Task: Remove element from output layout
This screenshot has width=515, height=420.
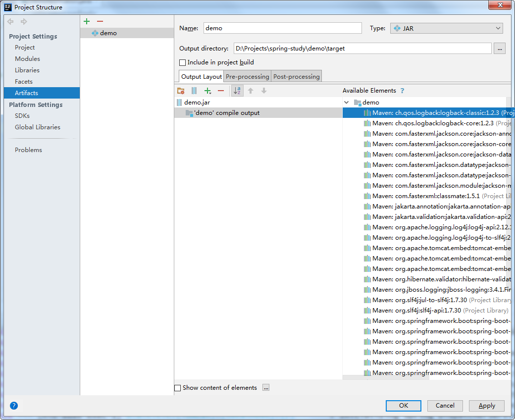Action: 221,91
